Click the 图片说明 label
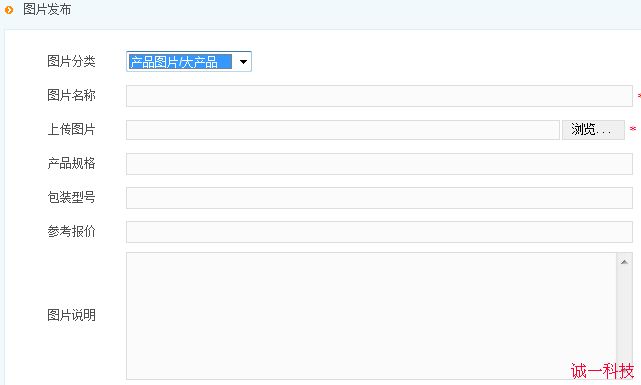The image size is (641, 385). click(x=72, y=315)
